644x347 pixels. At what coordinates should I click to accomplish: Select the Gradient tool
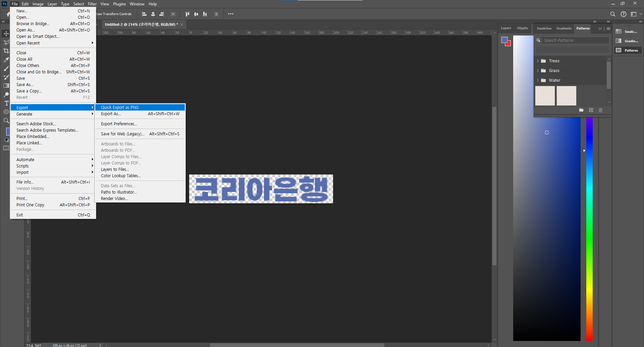point(6,86)
